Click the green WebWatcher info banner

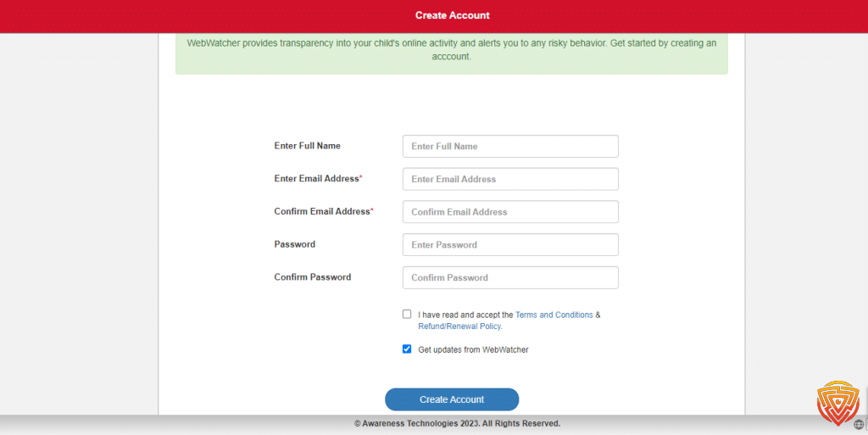452,53
